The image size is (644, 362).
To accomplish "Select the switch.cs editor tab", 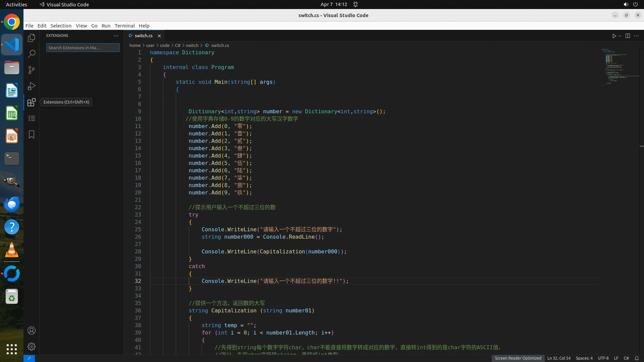I will (x=144, y=36).
